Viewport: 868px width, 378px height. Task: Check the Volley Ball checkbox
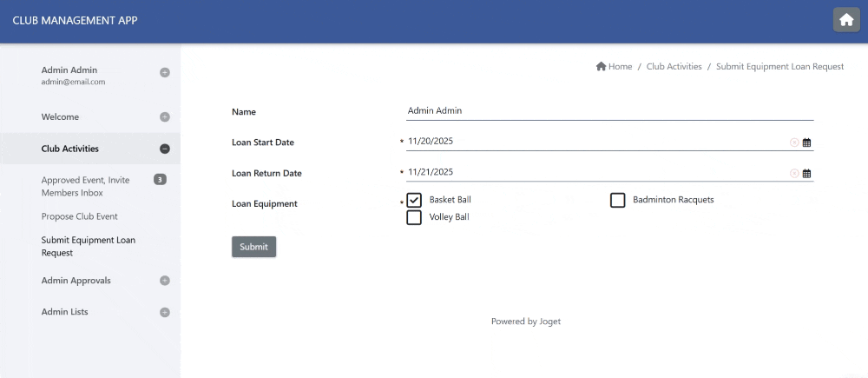pos(414,217)
